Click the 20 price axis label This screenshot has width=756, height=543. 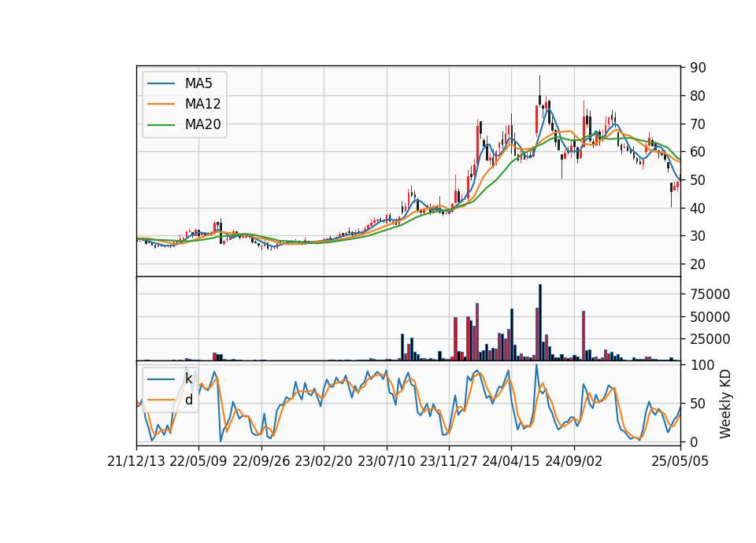point(698,264)
